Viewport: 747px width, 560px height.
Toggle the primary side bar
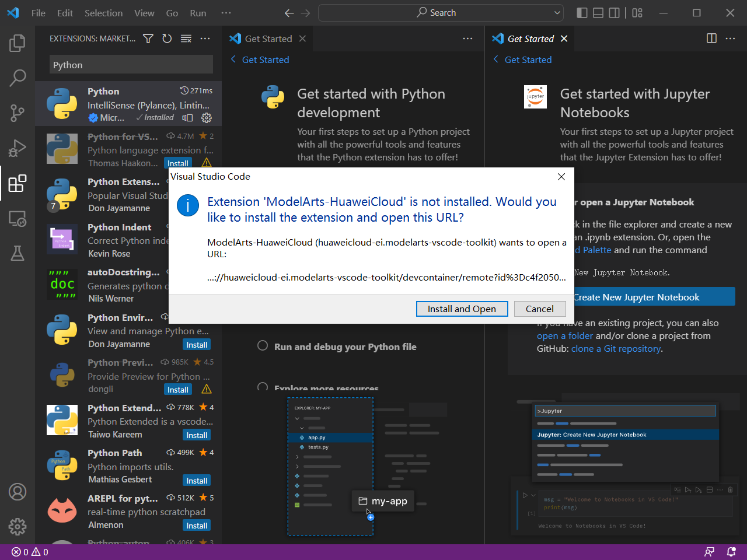582,13
